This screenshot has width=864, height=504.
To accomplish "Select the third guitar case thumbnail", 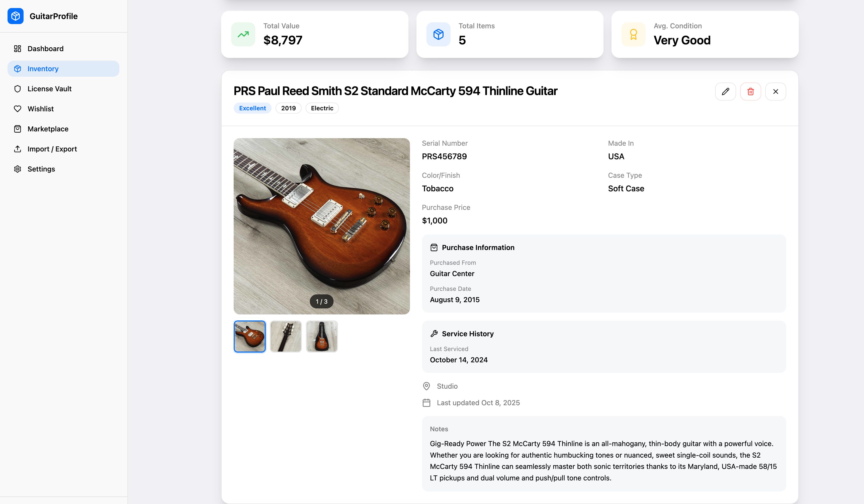I will (322, 336).
